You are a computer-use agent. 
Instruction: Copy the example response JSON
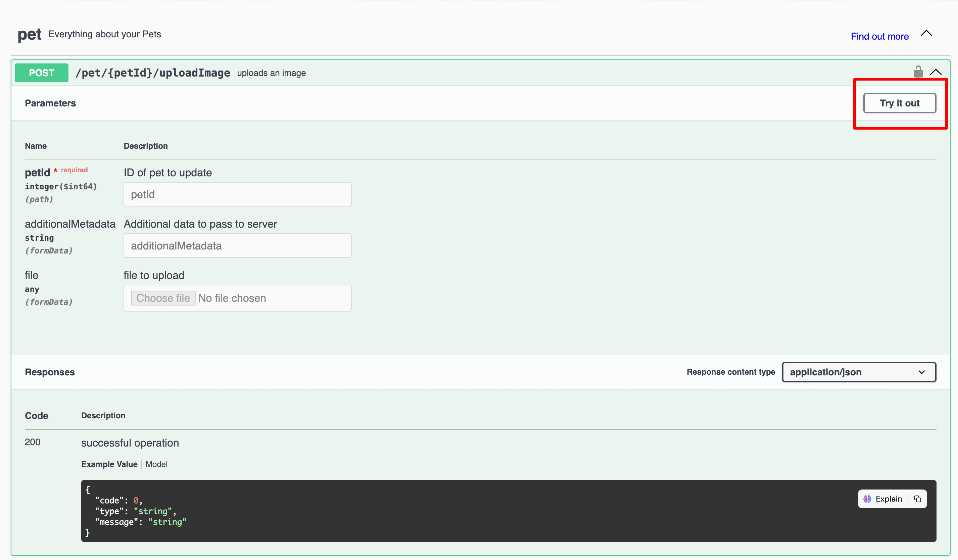tap(917, 499)
